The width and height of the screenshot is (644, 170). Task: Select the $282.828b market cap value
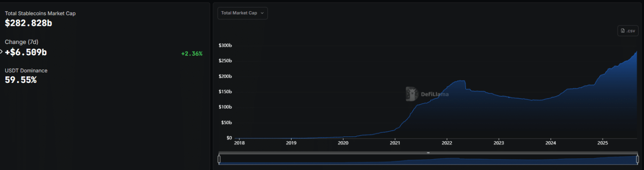point(29,23)
